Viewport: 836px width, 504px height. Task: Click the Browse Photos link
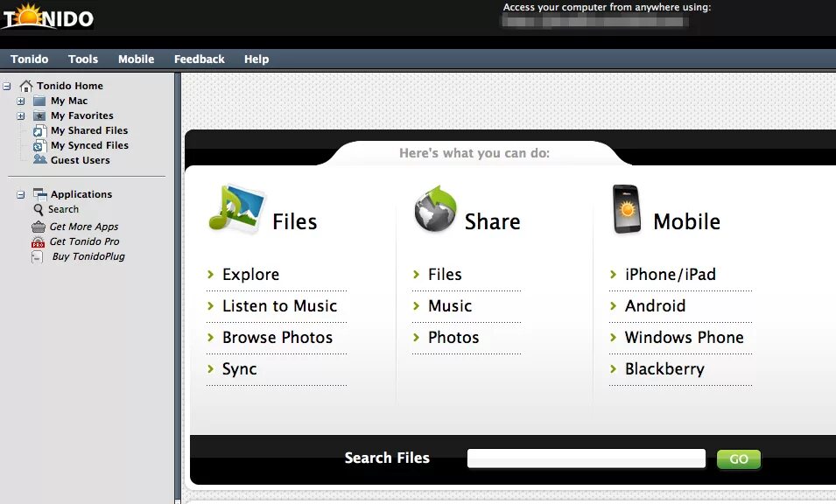click(277, 337)
